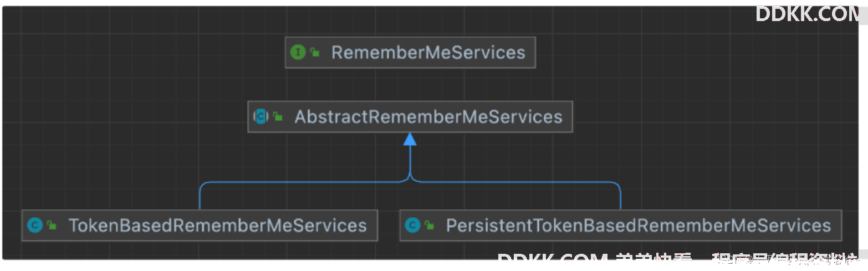
Task: Select the TokenBasedRememberMeServices class label
Action: tap(218, 225)
